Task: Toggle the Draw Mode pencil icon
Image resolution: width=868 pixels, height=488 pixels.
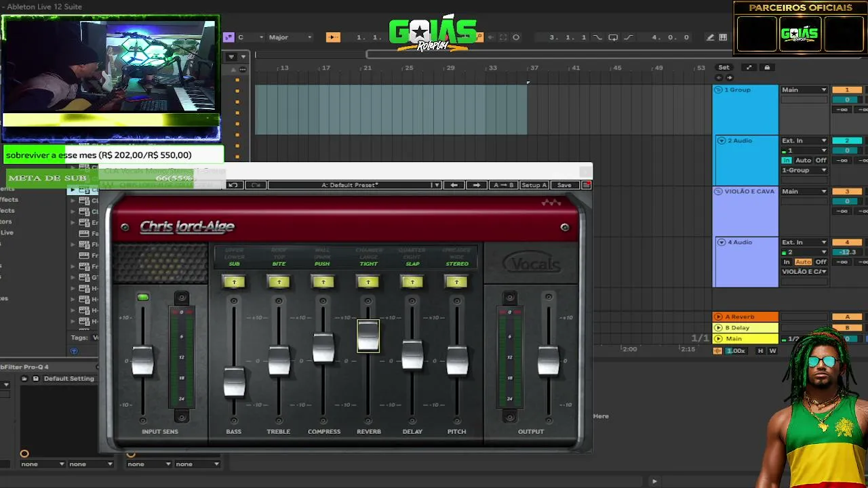Action: 710,37
